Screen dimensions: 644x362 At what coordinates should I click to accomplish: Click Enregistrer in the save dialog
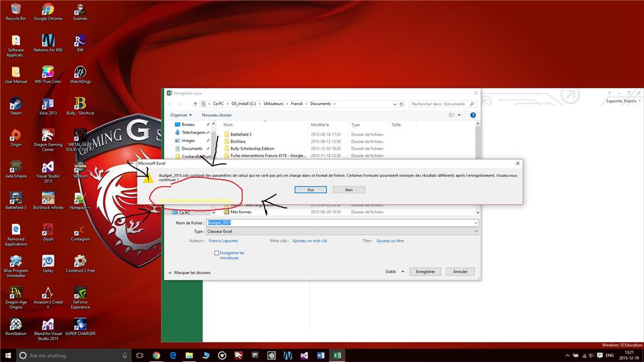click(x=425, y=271)
